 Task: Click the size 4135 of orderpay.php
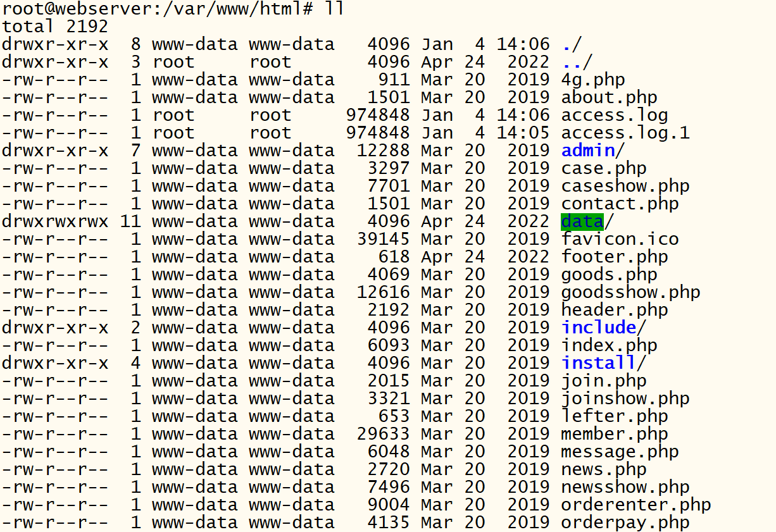click(x=389, y=523)
